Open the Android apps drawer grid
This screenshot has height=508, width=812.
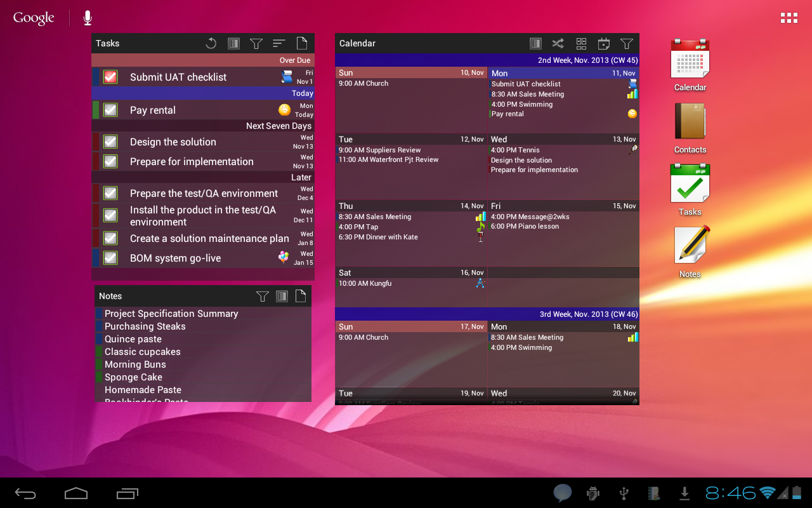pyautogui.click(x=789, y=18)
